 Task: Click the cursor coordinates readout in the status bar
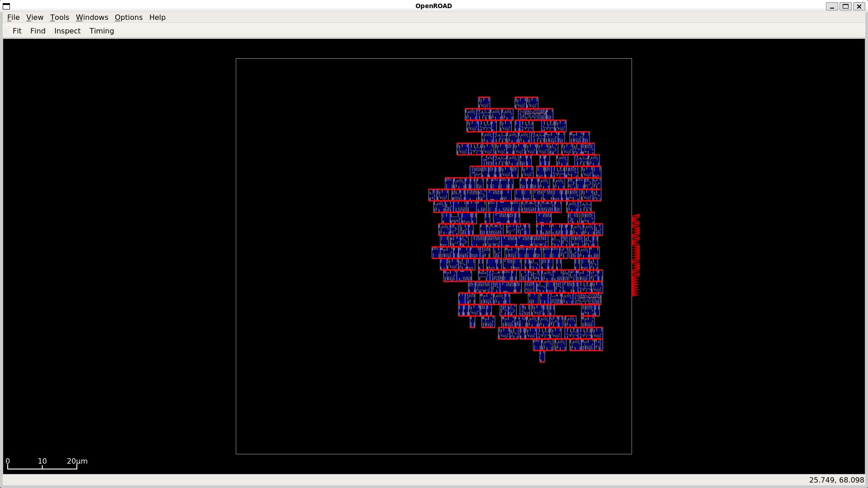click(x=836, y=480)
